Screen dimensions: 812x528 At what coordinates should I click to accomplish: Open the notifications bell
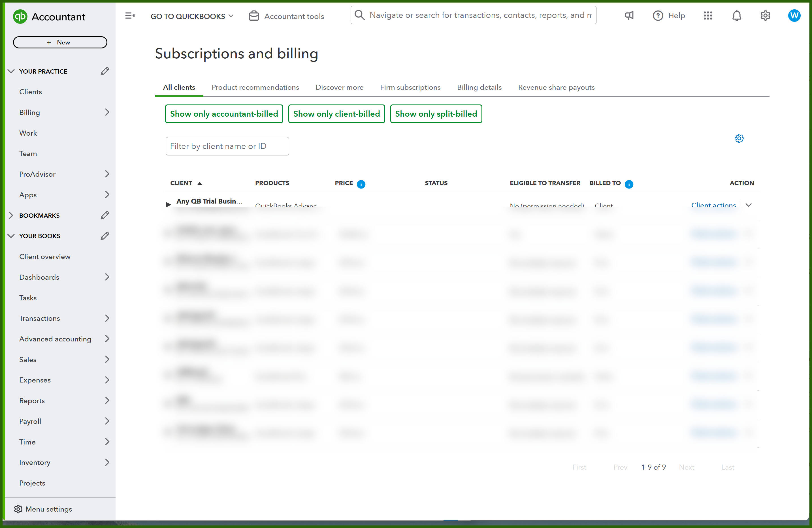[x=737, y=15]
